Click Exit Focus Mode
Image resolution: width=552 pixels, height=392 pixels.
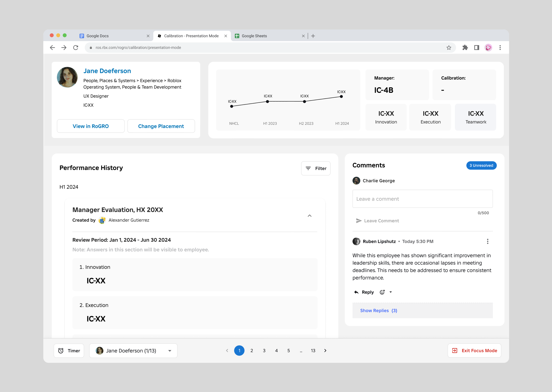click(474, 350)
